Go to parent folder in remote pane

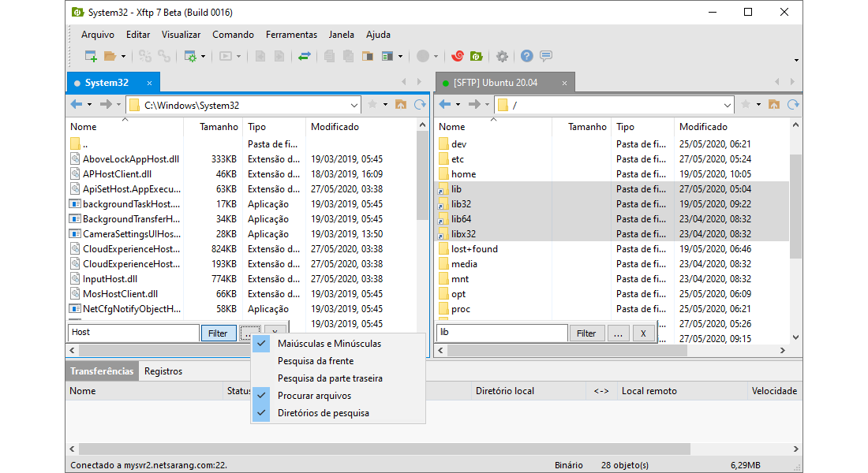[x=774, y=105]
